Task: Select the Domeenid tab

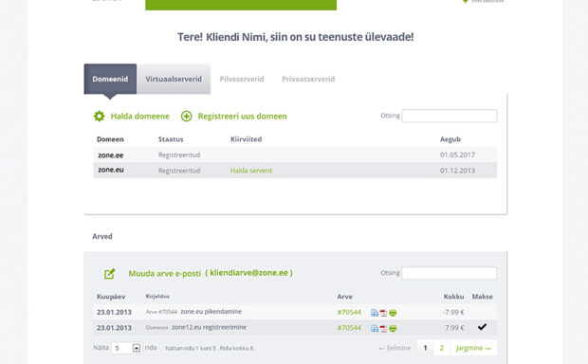Action: tap(110, 79)
